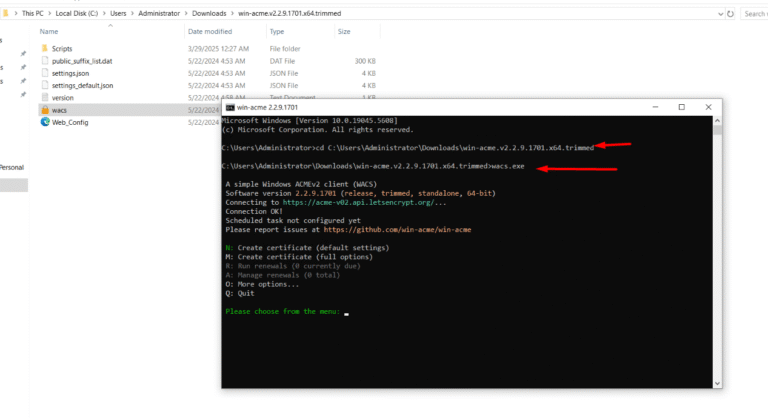Click 'N: Create certificate (default settings)' line
The width and height of the screenshot is (768, 418).
(x=307, y=247)
